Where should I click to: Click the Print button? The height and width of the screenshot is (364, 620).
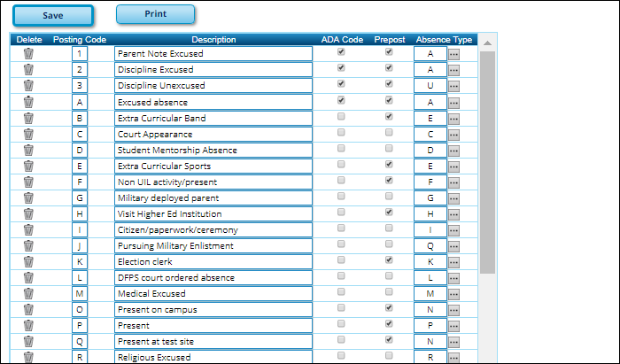(x=155, y=14)
